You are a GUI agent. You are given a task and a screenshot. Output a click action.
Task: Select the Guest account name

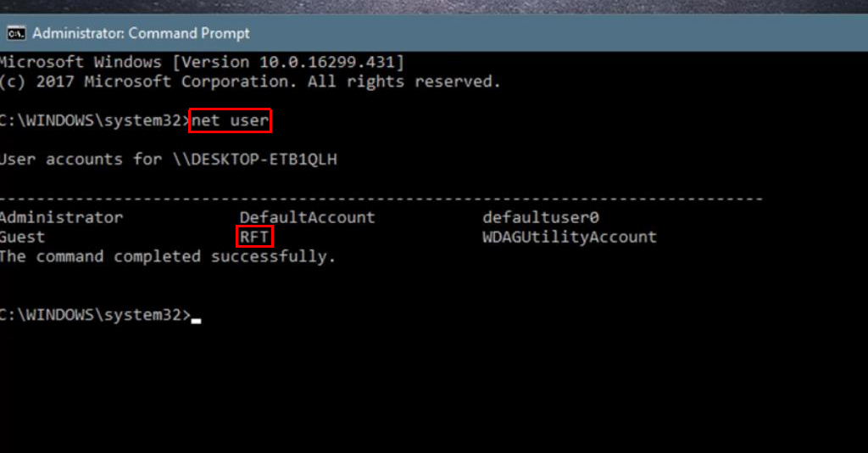pos(23,237)
